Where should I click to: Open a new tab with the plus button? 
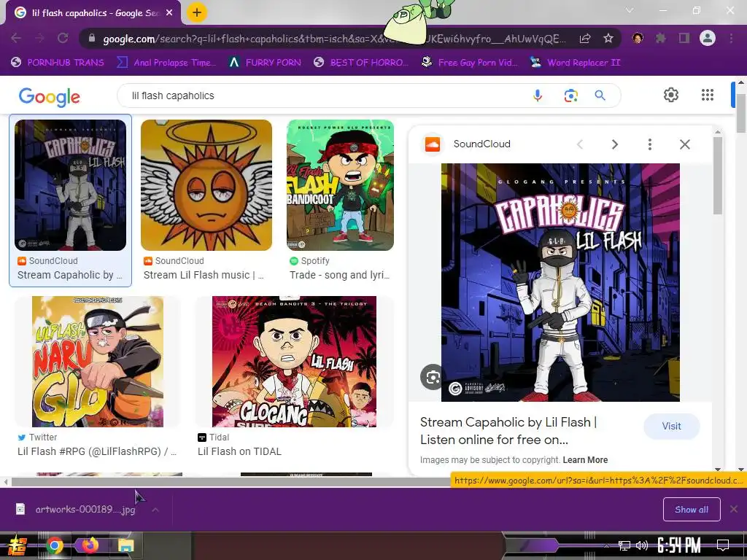point(197,13)
